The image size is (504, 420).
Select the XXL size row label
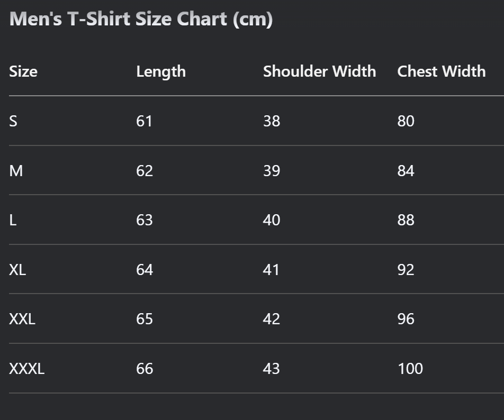(22, 319)
